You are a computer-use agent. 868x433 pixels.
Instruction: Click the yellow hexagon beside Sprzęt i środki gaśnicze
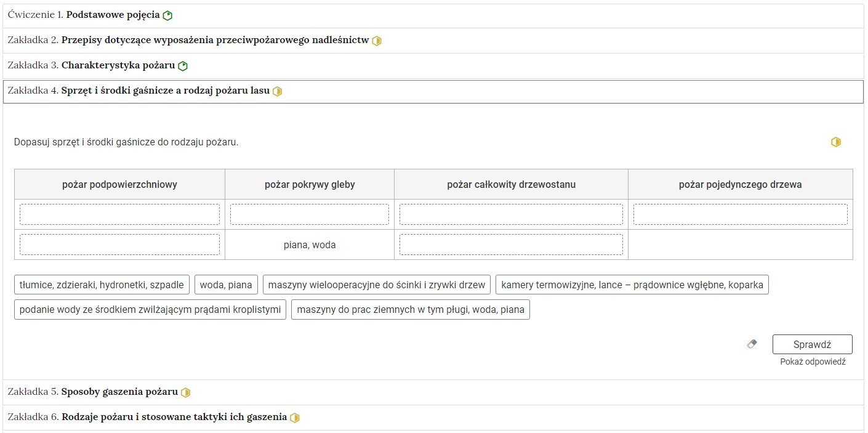[x=277, y=91]
